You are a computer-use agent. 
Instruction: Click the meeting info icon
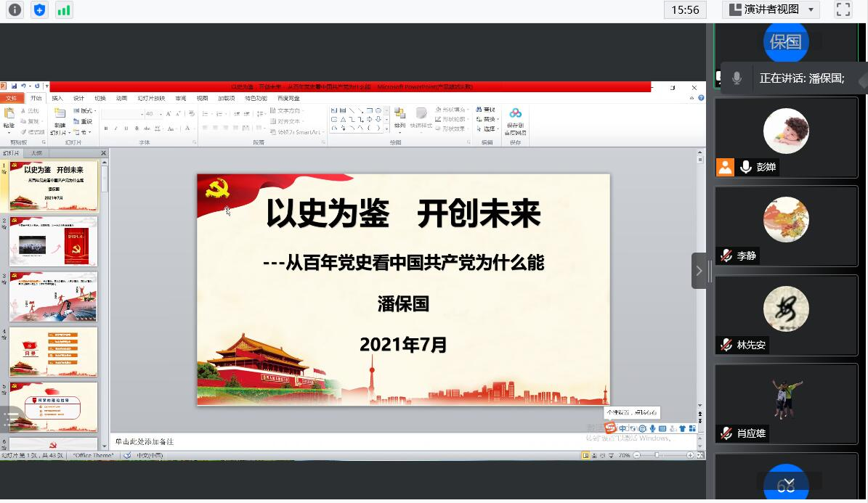coord(15,10)
